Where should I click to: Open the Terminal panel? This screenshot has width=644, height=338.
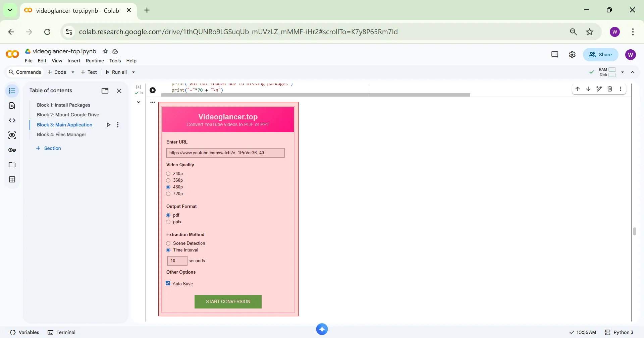(x=62, y=332)
